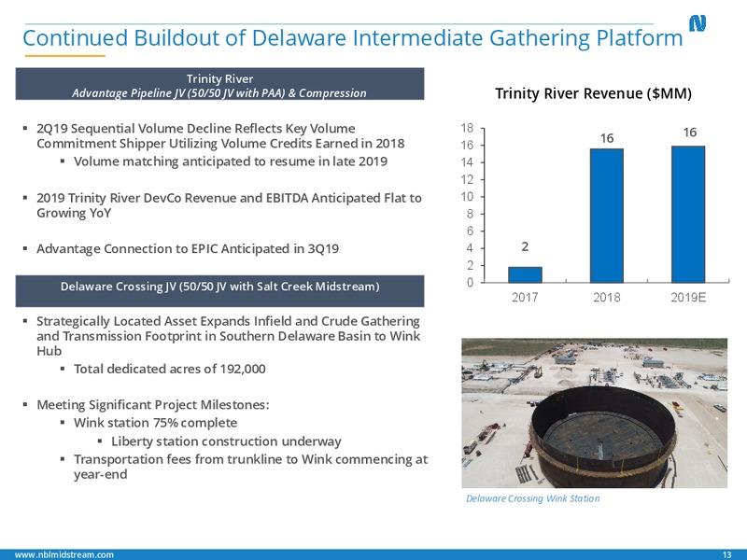Select the '2Q19 Sequential Volume Decline' bullet

220,135
